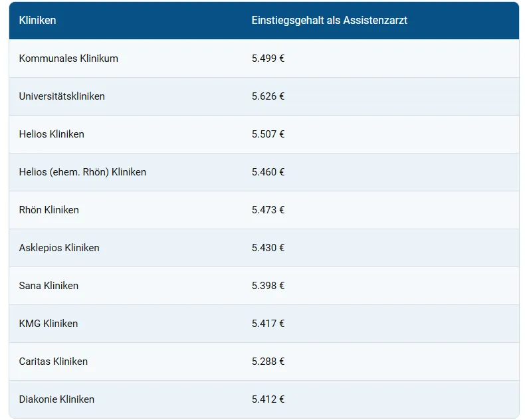
Task: Click the Kliniken column header
Action: click(38, 21)
